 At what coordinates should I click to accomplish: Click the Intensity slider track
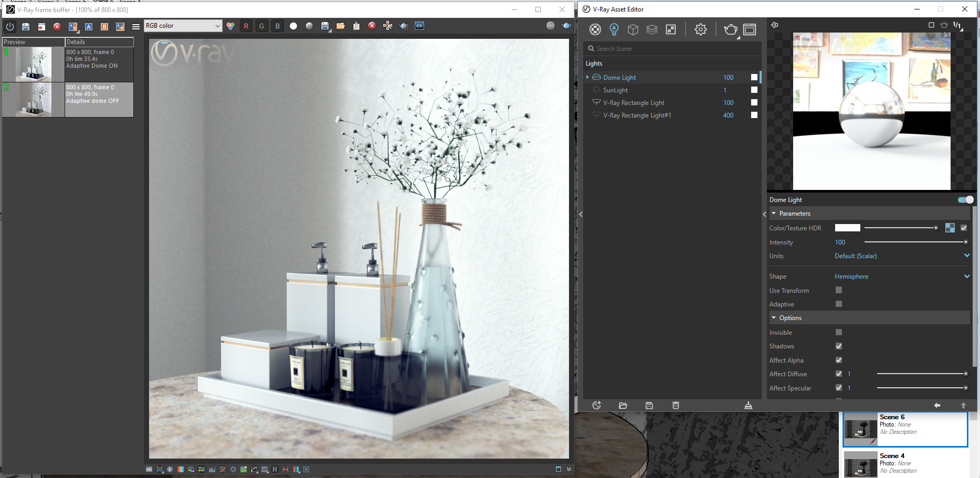915,242
